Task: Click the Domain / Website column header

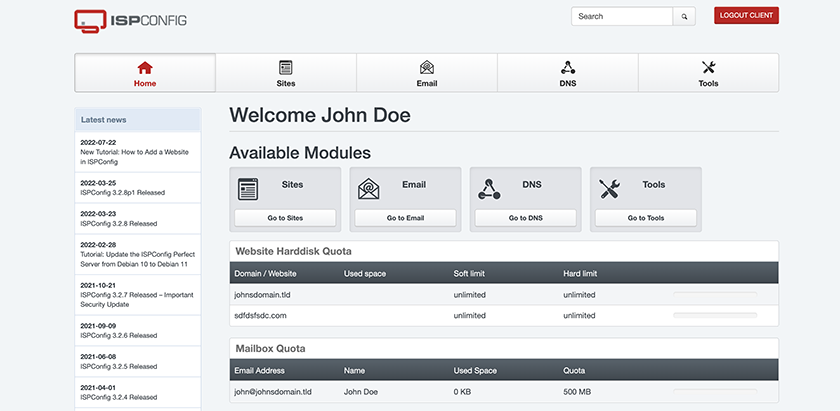Action: (x=265, y=273)
